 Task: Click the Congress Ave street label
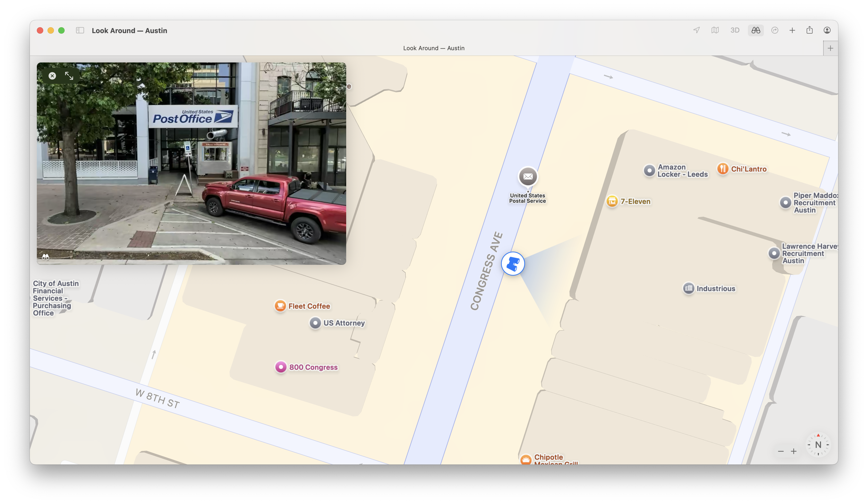(486, 271)
